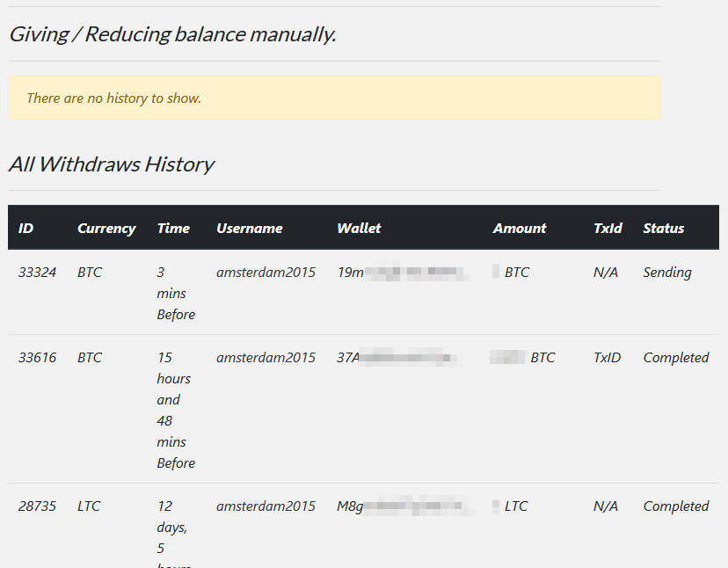This screenshot has width=728, height=568.
Task: Click username amsterdam2015 in row 33324
Action: point(266,273)
